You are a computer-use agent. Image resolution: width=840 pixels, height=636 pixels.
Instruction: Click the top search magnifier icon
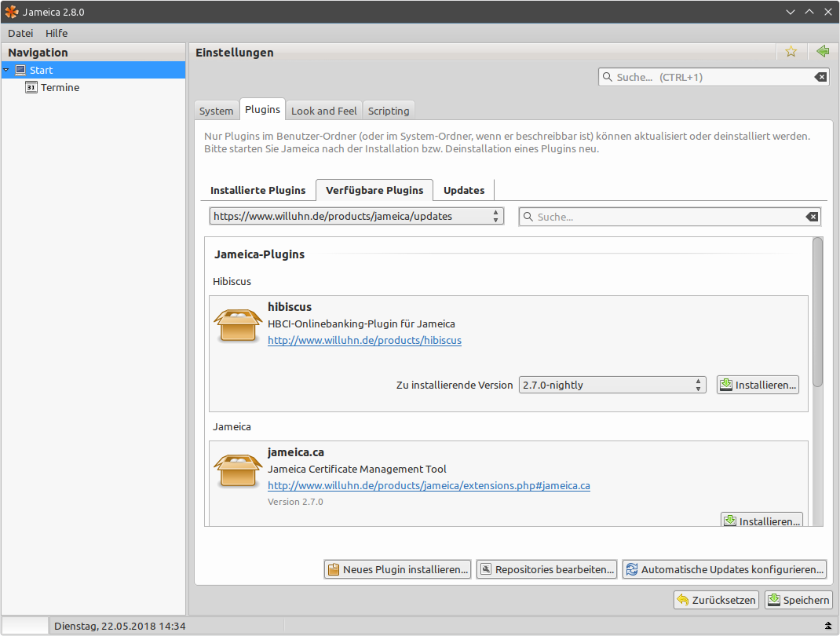(x=608, y=77)
